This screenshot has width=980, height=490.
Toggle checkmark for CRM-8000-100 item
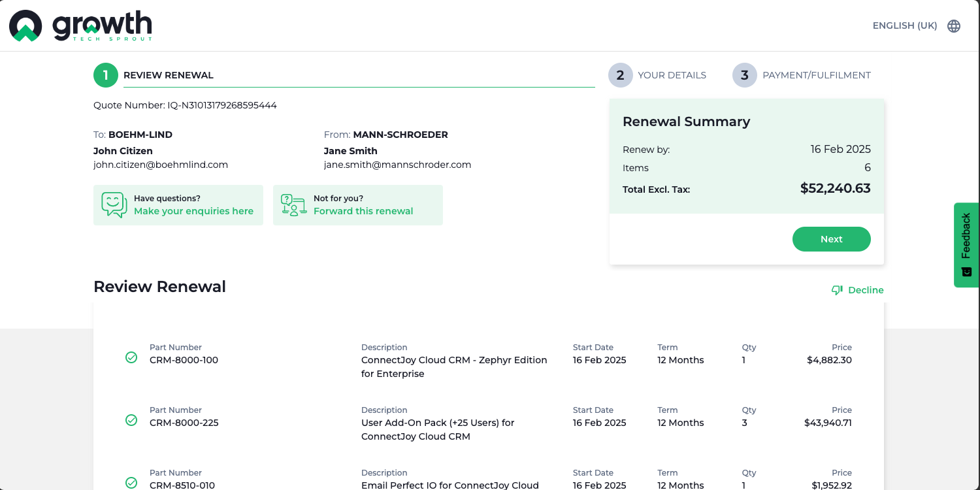coord(131,357)
